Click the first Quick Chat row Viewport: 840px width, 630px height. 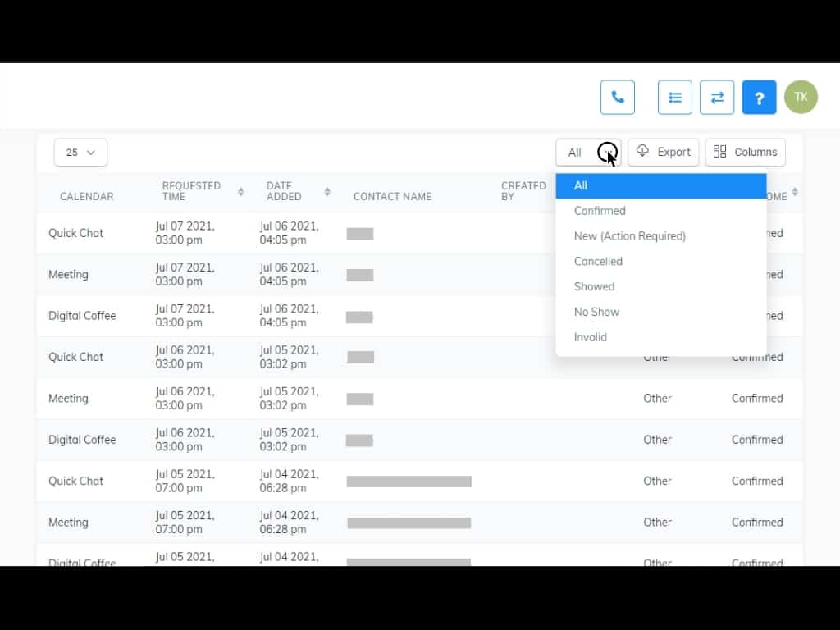point(76,233)
